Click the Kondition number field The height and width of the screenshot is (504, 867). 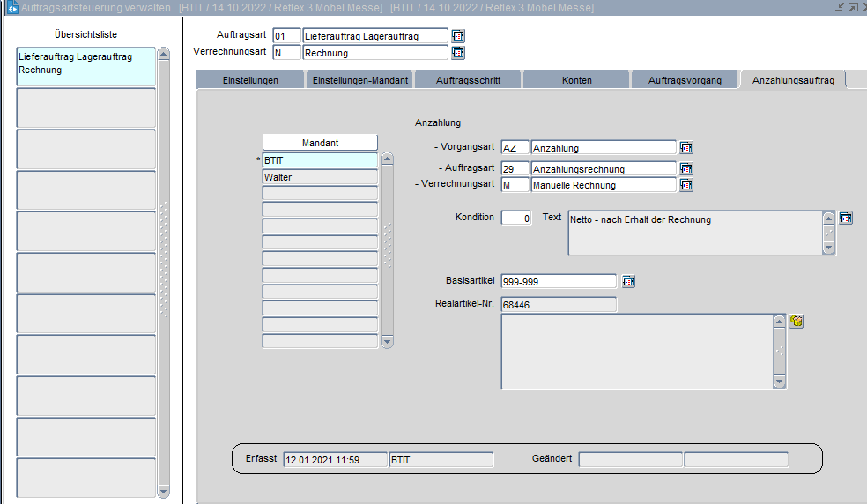(515, 218)
